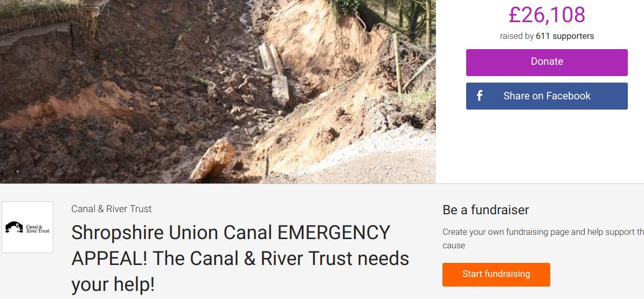
Task: Click the Be a fundraiser heading
Action: (x=486, y=210)
